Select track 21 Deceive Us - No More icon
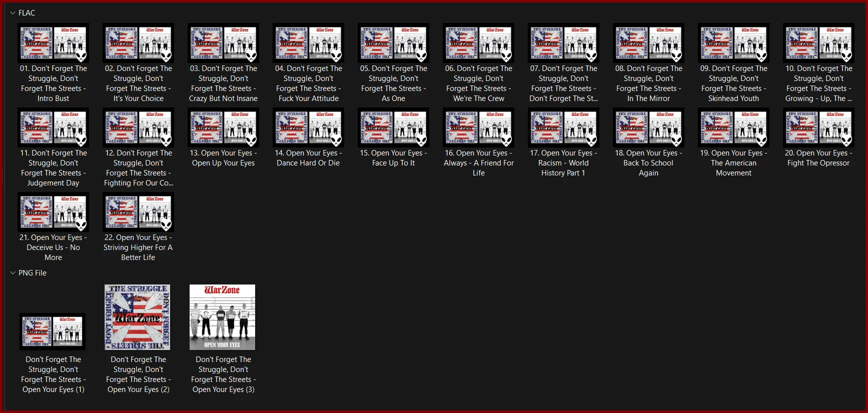 coord(54,212)
